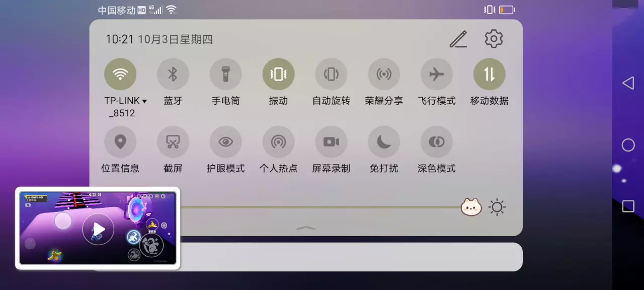Screen dimensions: 644x290
Task: Enable 自动旋转 auto-rotate
Action: [331, 75]
